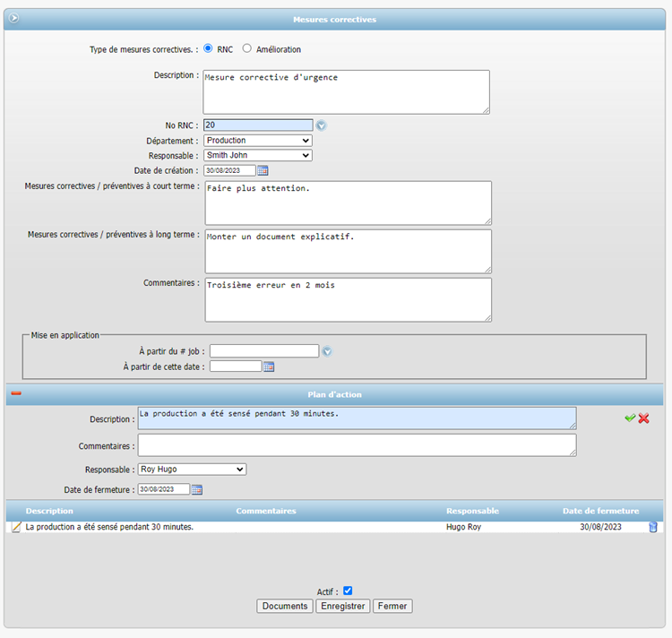Click the 'Hugo Roy' table cell
The height and width of the screenshot is (638, 672).
464,527
